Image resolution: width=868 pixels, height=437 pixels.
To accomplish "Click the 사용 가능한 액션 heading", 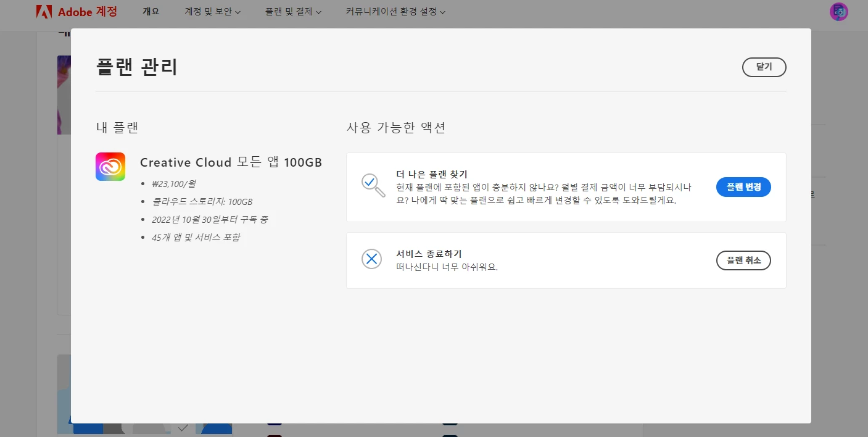I will pyautogui.click(x=396, y=128).
